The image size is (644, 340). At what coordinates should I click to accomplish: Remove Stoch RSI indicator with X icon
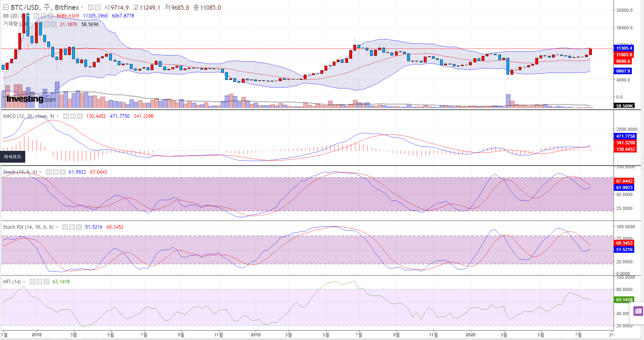(79, 227)
